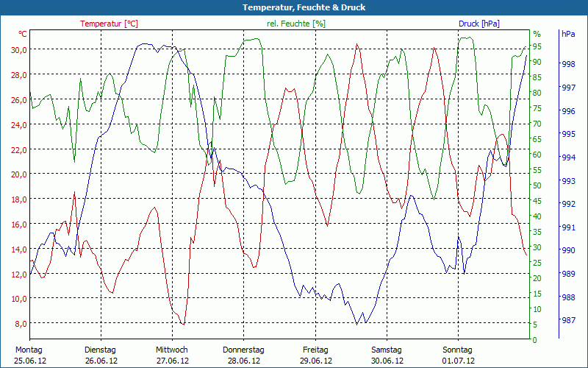Image resolution: width=588 pixels, height=368 pixels.
Task: Click the green '%' axis unit label
Action: click(x=537, y=34)
